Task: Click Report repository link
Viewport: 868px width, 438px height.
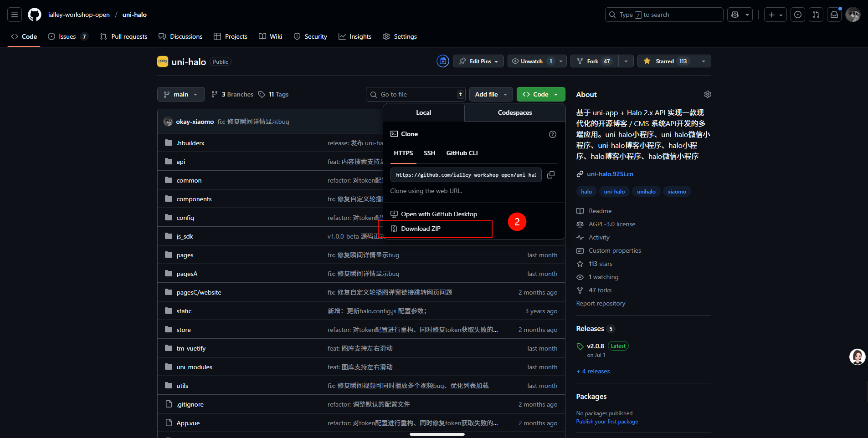Action: point(601,303)
